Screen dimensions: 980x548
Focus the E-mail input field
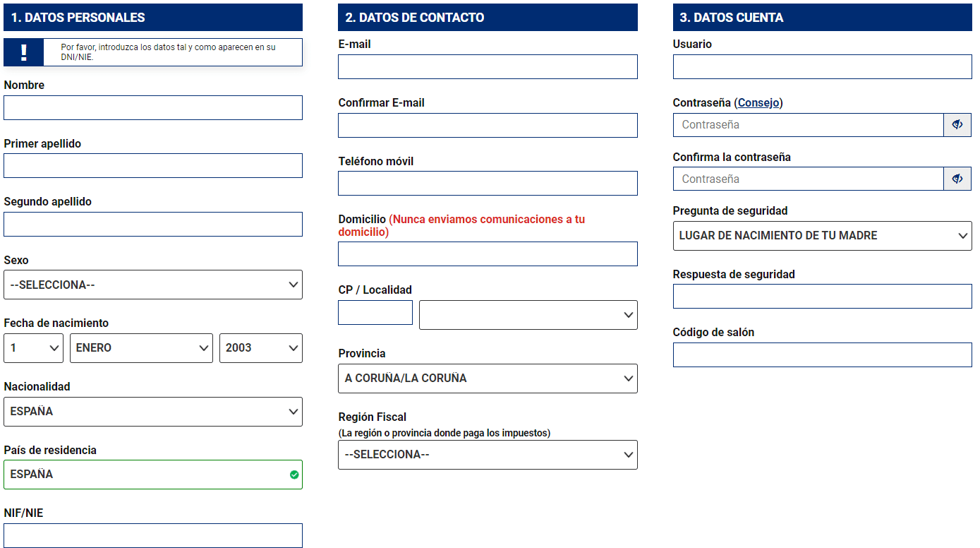tap(488, 67)
